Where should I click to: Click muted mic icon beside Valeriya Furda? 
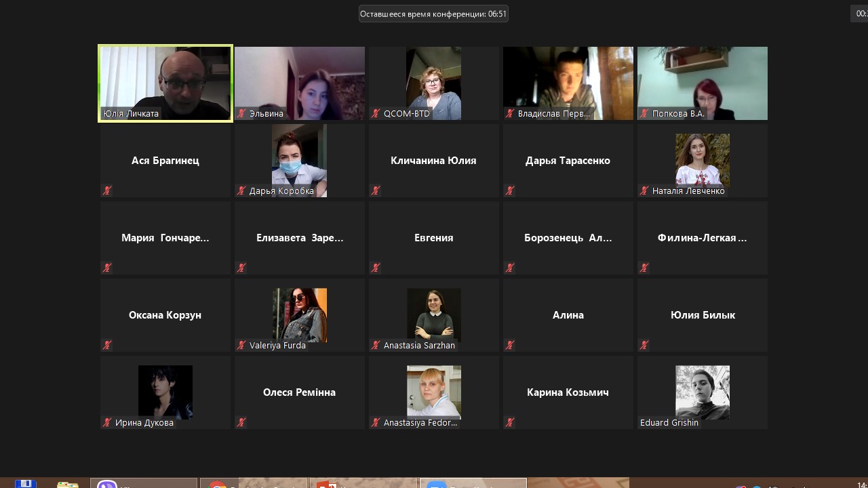pyautogui.click(x=241, y=346)
